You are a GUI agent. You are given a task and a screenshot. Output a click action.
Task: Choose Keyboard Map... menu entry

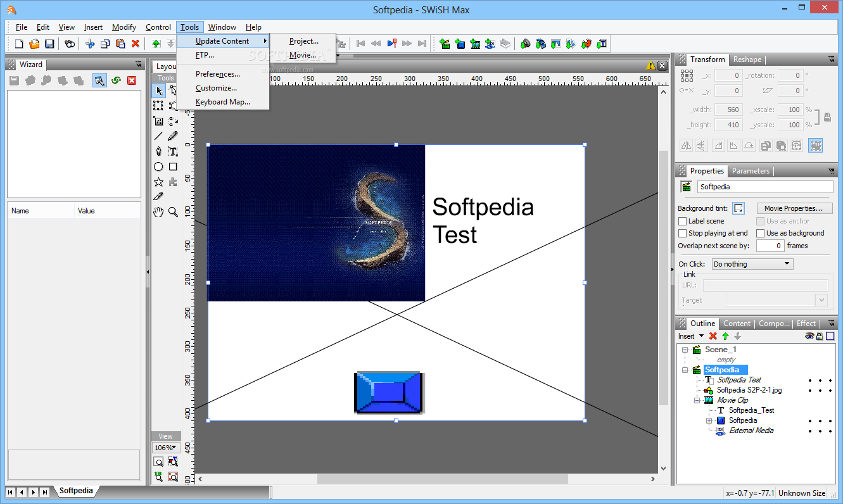(x=223, y=102)
